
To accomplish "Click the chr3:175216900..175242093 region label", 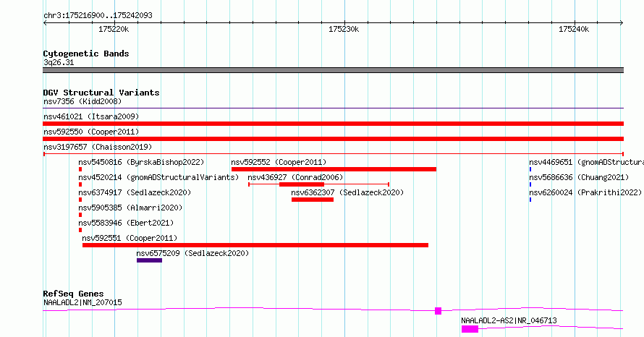I will 98,15.
